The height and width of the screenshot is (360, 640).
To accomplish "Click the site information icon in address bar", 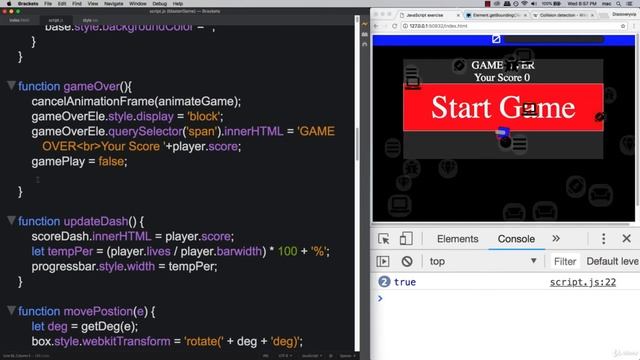I will coord(405,26).
